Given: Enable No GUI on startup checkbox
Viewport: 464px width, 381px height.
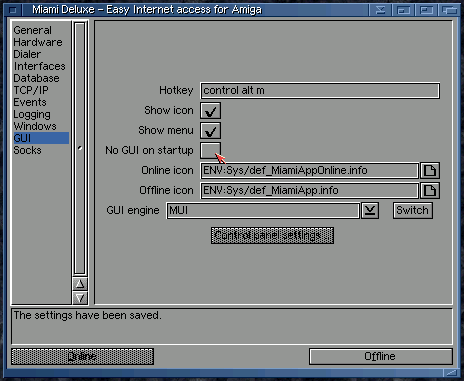Looking at the screenshot, I should point(210,151).
